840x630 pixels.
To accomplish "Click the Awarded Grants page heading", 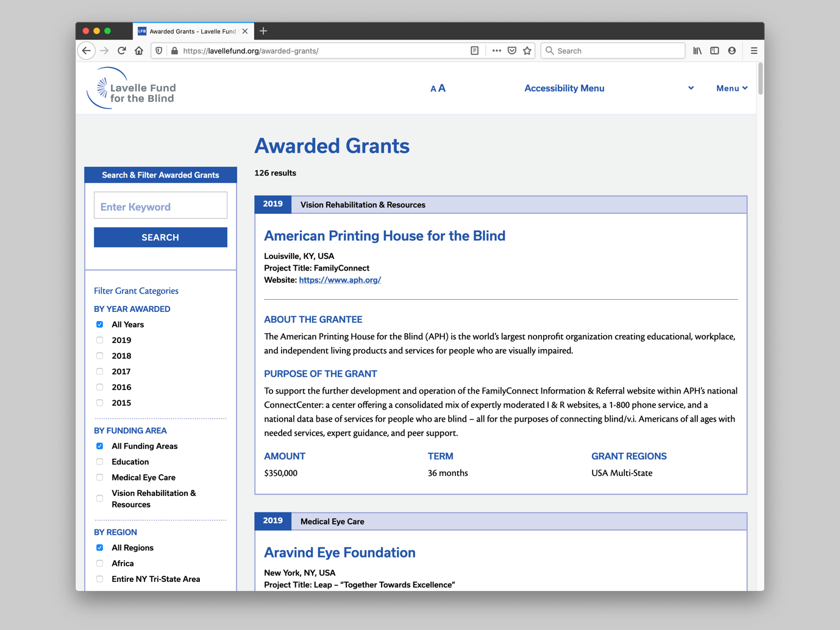I will (x=332, y=146).
